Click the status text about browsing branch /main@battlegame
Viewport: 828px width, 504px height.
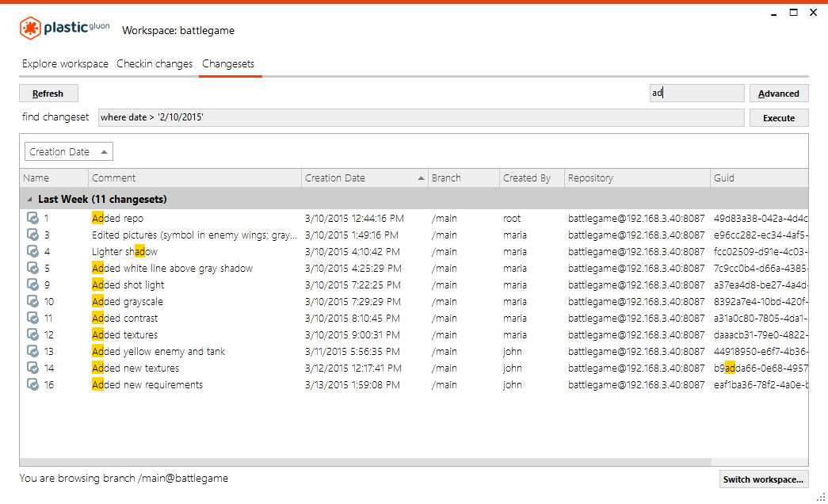click(x=124, y=478)
